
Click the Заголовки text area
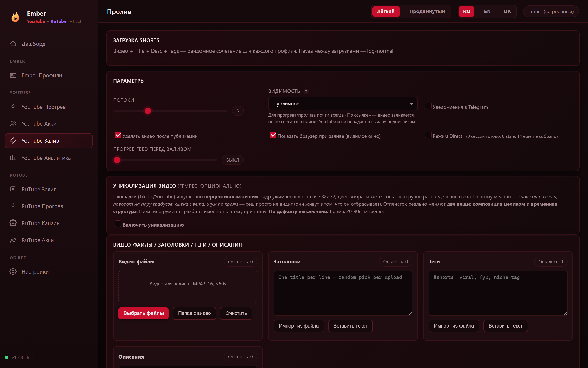[343, 293]
